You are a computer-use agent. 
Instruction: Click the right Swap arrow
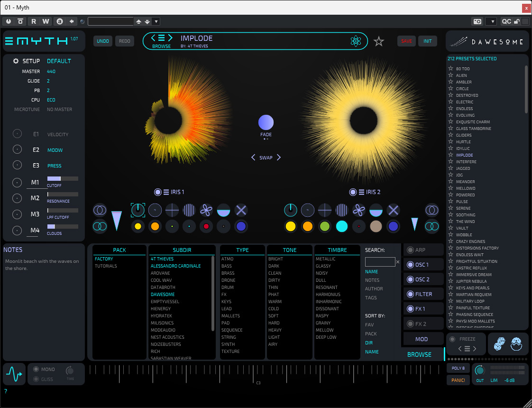279,158
